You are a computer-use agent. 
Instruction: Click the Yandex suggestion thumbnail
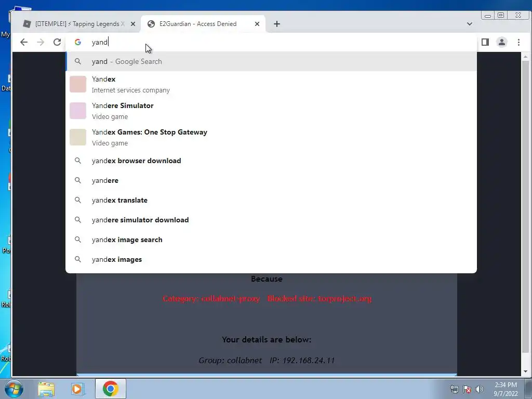pos(78,84)
